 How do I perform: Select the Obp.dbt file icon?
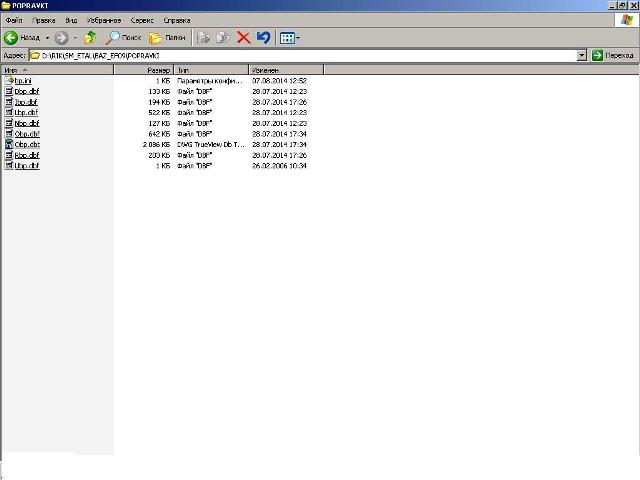9,144
